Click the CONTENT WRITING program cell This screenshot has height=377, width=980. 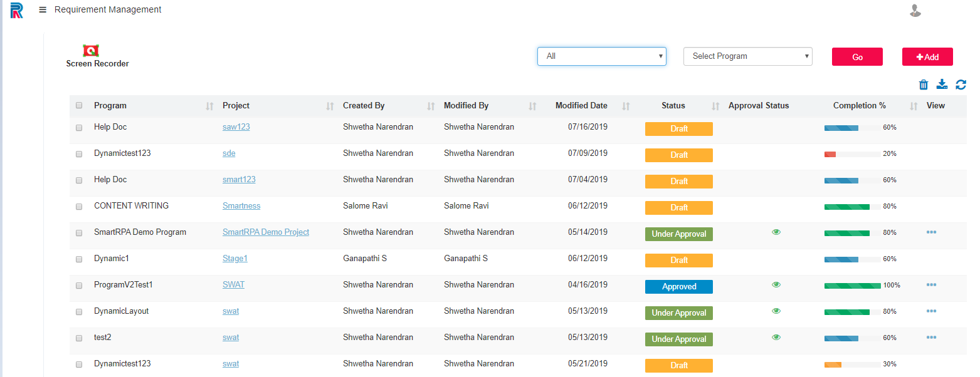[131, 206]
